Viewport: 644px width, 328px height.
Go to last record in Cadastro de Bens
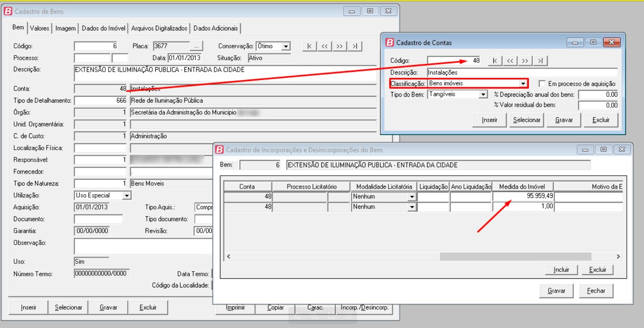tap(355, 46)
